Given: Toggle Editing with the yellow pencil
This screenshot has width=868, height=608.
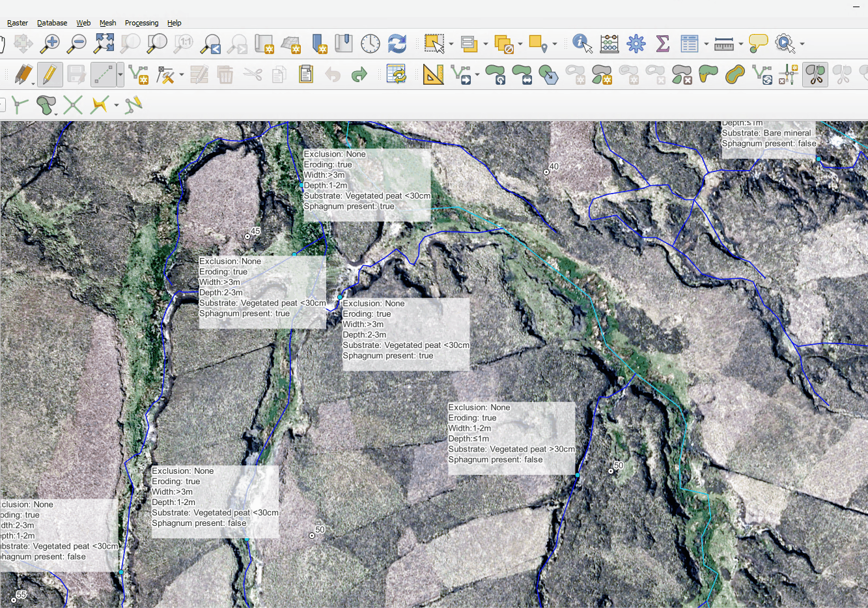Looking at the screenshot, I should pos(49,75).
